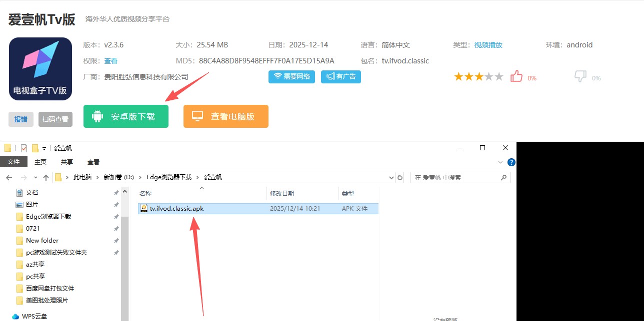
Task: Navigate back with the left arrow
Action: point(9,177)
